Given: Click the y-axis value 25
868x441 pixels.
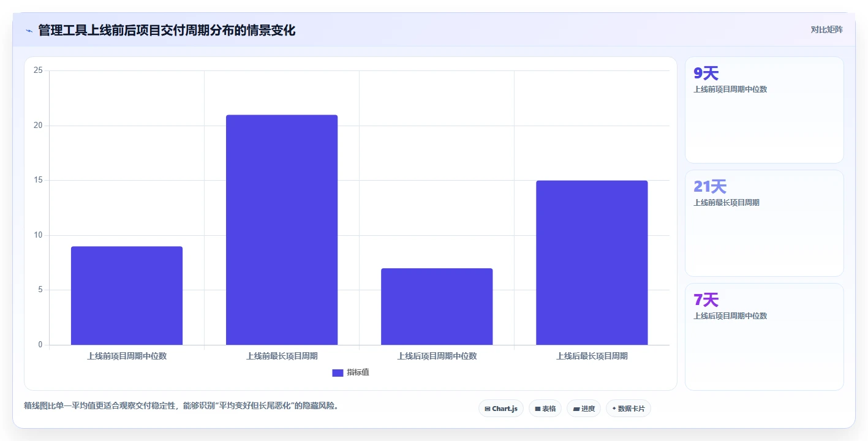Looking at the screenshot, I should tap(38, 70).
